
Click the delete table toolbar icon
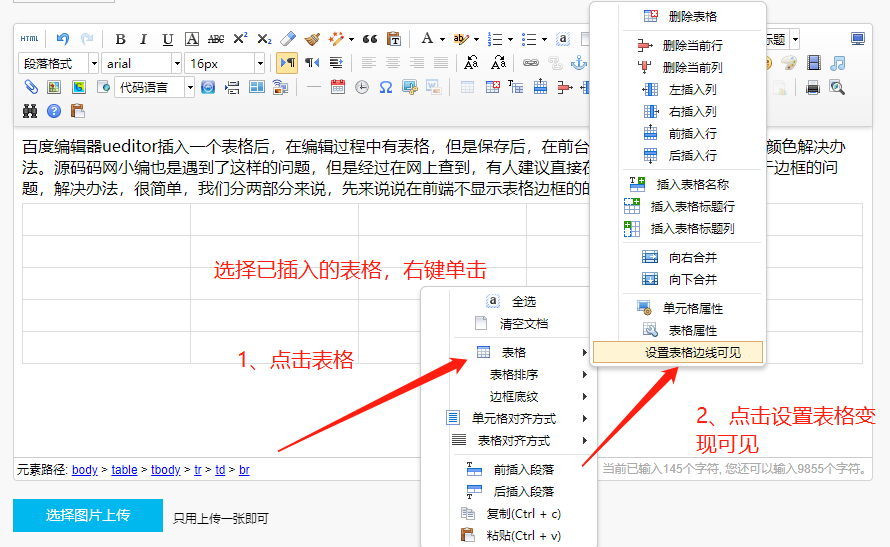493,87
